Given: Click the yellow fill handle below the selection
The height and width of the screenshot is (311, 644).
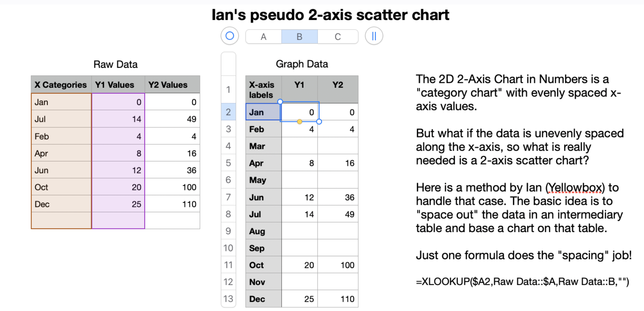Looking at the screenshot, I should 300,121.
